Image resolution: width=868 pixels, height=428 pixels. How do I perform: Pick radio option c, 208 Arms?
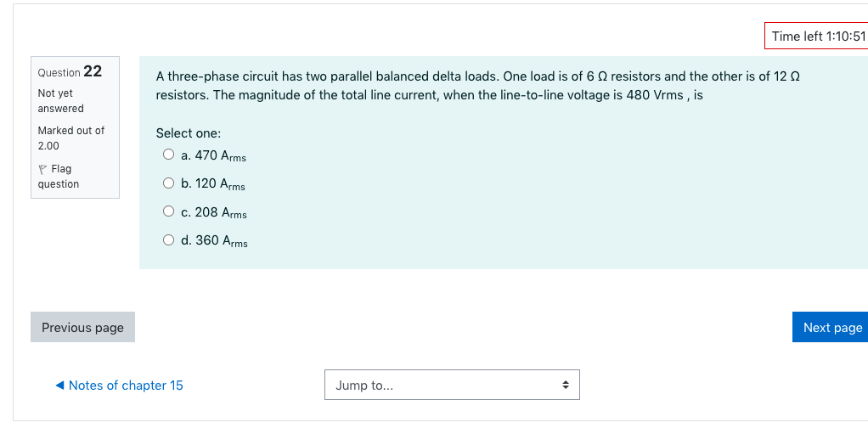[168, 212]
